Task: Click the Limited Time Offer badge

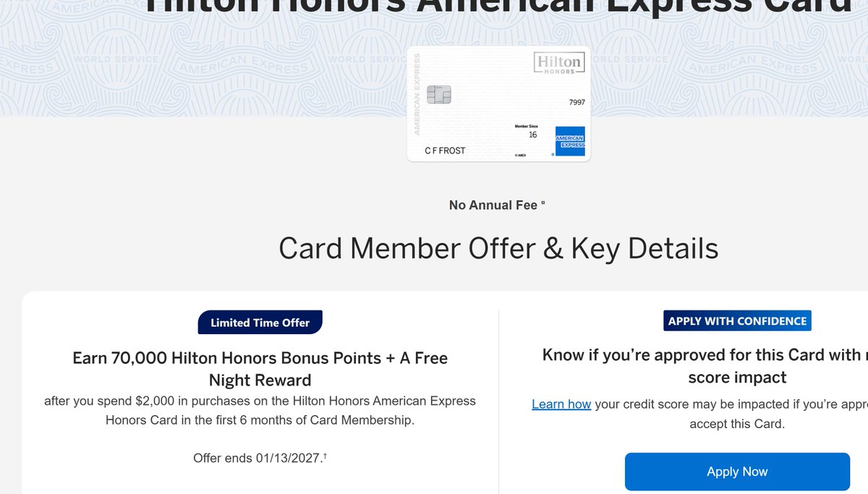Action: pyautogui.click(x=260, y=323)
